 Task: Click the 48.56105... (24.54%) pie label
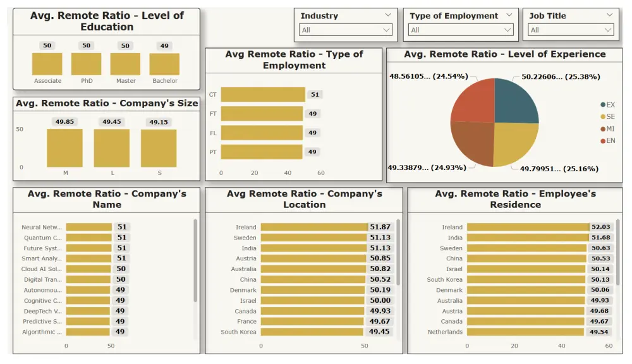pos(428,76)
